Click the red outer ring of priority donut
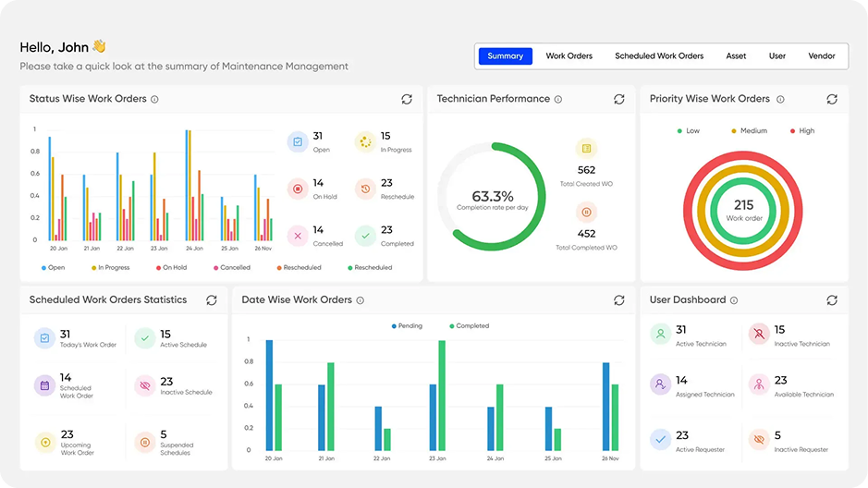Image resolution: width=868 pixels, height=488 pixels. tap(743, 156)
